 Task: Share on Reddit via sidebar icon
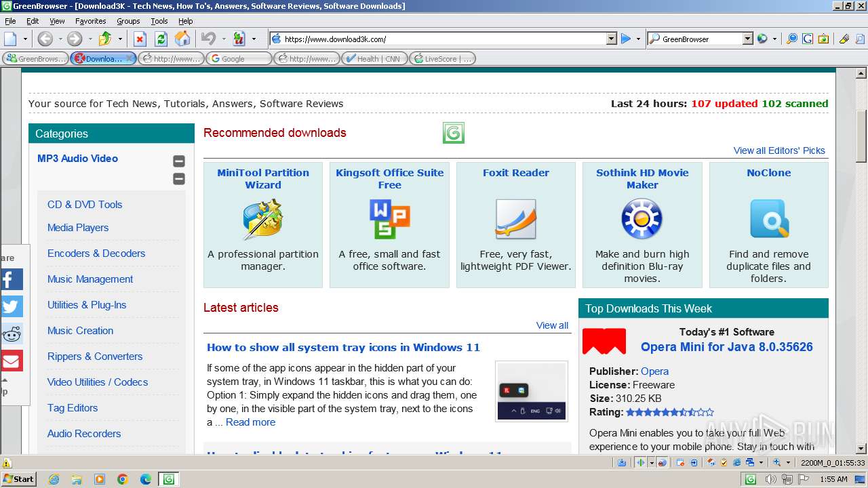pyautogui.click(x=12, y=333)
